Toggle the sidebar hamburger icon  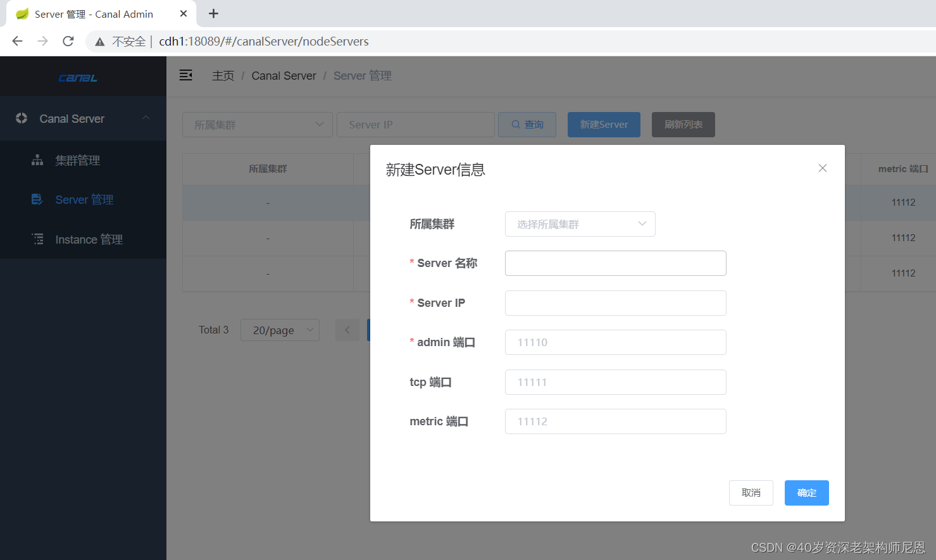[185, 75]
